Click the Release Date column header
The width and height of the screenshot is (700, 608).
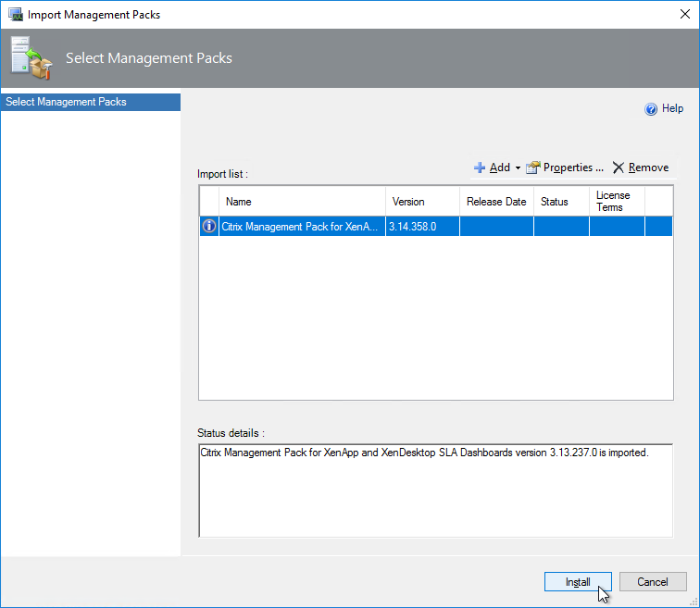pyautogui.click(x=496, y=202)
